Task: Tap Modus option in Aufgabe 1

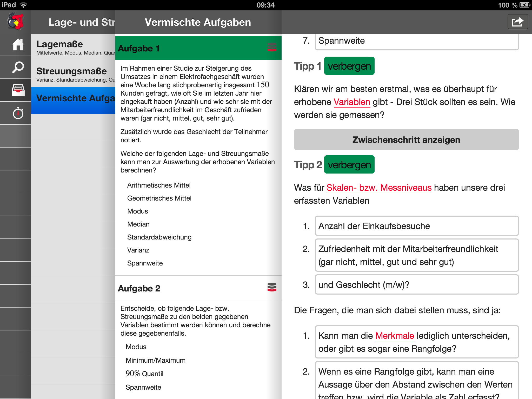Action: tap(137, 211)
